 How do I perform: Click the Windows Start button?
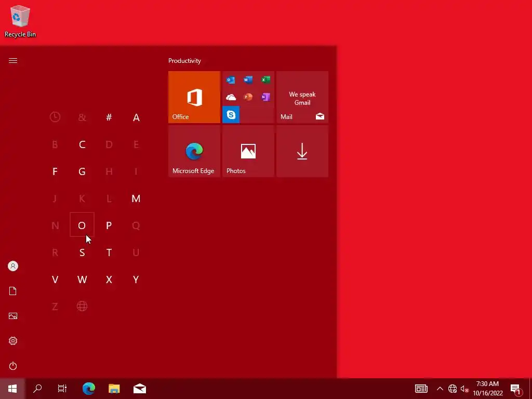[12, 389]
